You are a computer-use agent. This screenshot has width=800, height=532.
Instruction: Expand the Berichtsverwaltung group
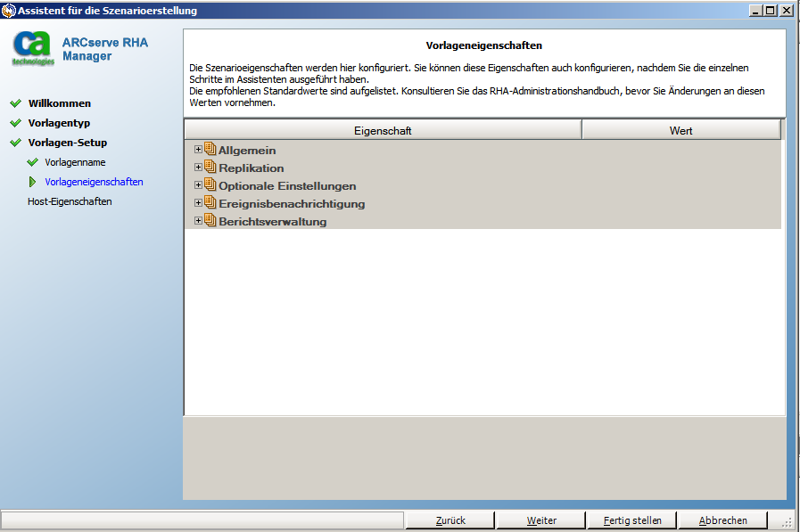click(198, 221)
